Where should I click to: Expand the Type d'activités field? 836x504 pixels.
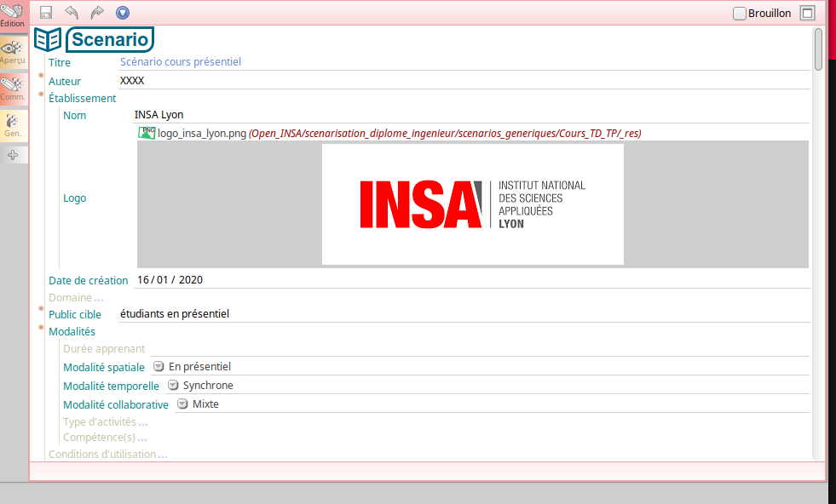(x=105, y=422)
